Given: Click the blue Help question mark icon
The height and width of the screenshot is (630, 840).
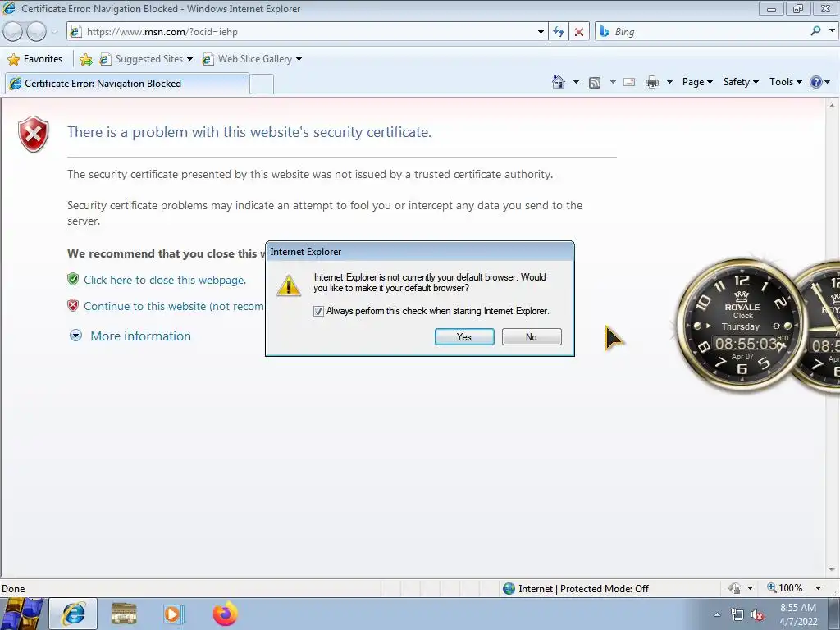Looking at the screenshot, I should (x=815, y=82).
